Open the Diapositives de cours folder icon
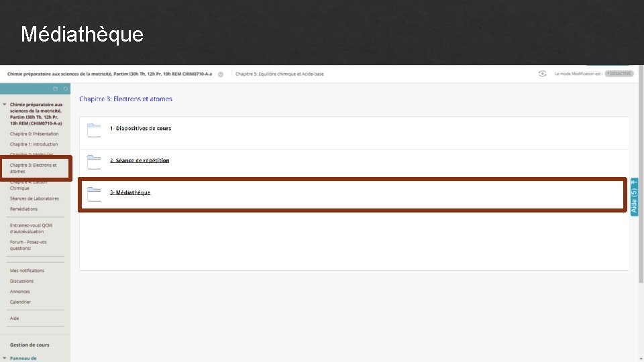644x362 pixels. coord(94,130)
